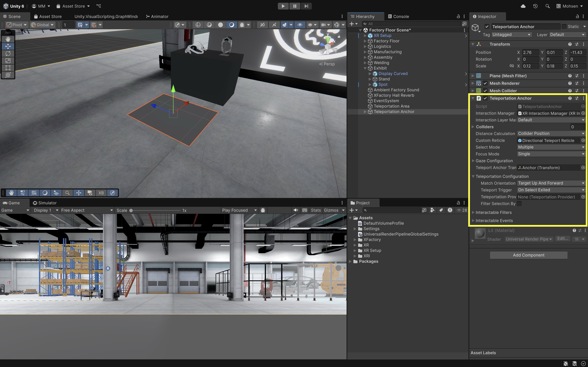Viewport: 588px width, 367px height.
Task: Open Unity Cloud via the cloud icon
Action: tap(523, 6)
